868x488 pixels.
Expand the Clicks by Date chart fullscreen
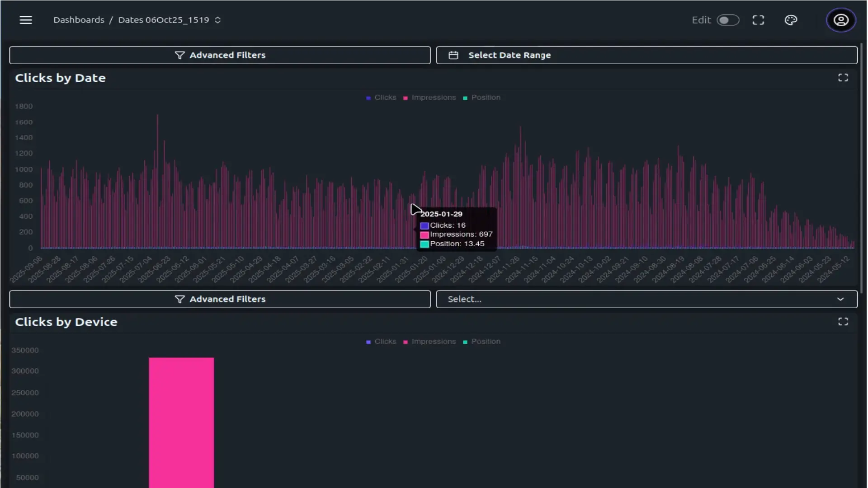(843, 78)
